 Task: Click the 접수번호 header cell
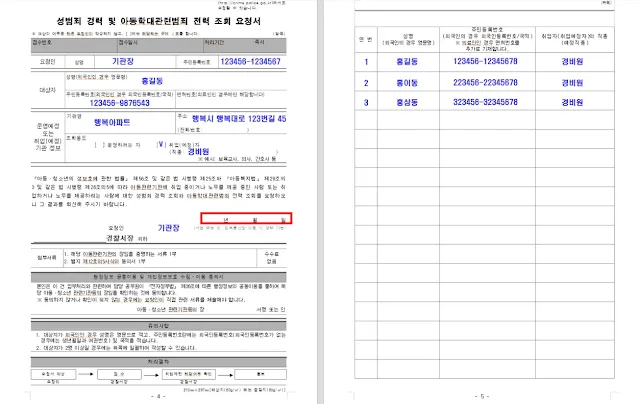(75, 46)
